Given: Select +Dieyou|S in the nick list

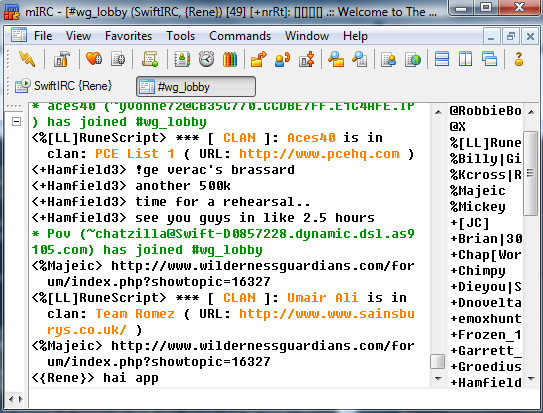Looking at the screenshot, I should 485,286.
